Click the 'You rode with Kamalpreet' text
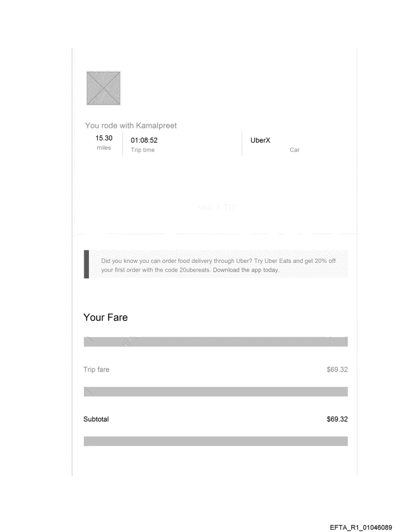 131,125
